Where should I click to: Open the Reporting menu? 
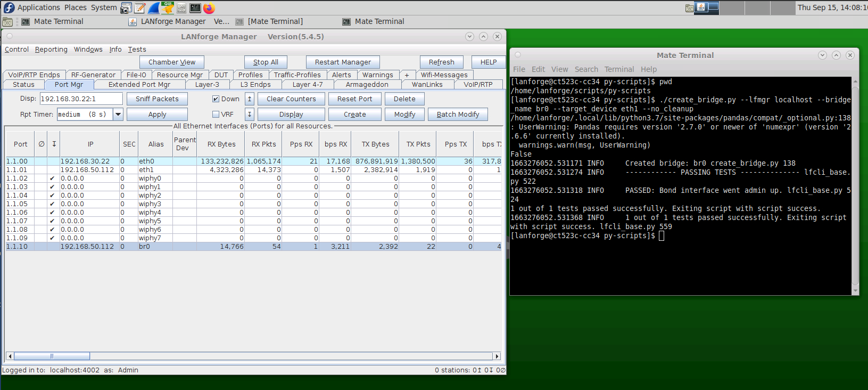[51, 50]
